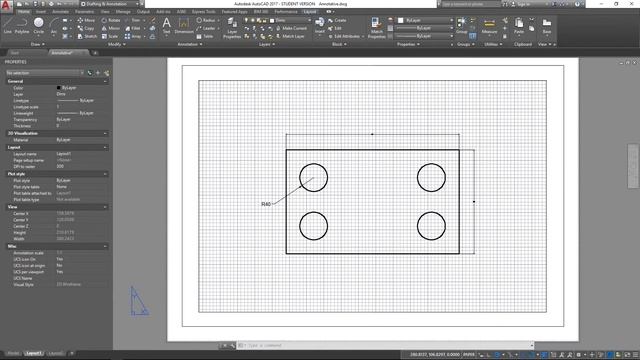Select the Polyline tool
640x360 pixels.
(x=22, y=25)
